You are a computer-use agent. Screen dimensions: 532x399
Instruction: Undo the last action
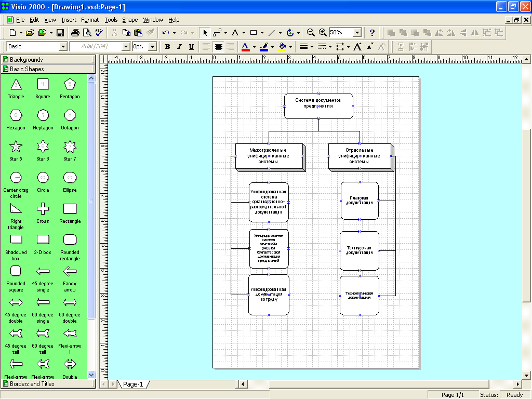pyautogui.click(x=166, y=33)
